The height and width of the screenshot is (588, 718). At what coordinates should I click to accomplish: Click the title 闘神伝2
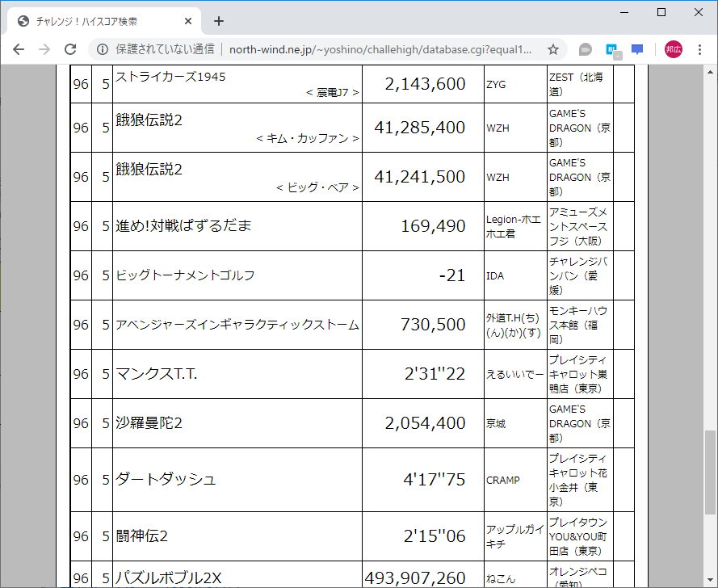coord(141,535)
